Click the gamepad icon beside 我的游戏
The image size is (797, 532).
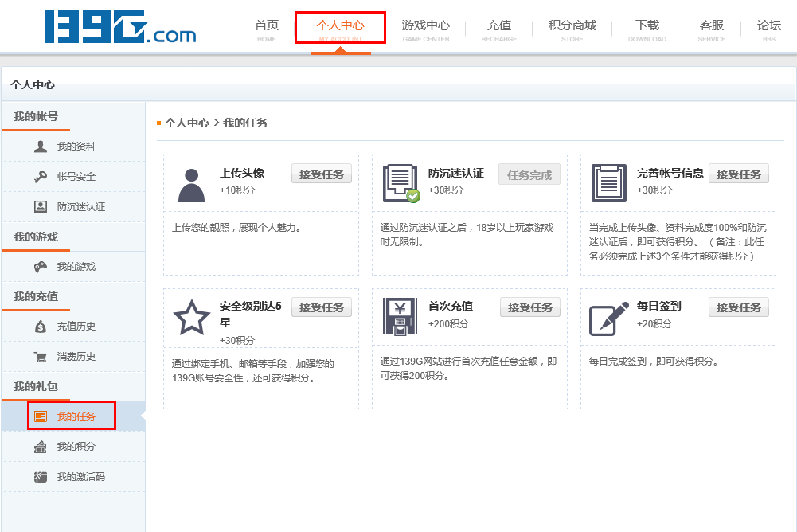(x=41, y=267)
